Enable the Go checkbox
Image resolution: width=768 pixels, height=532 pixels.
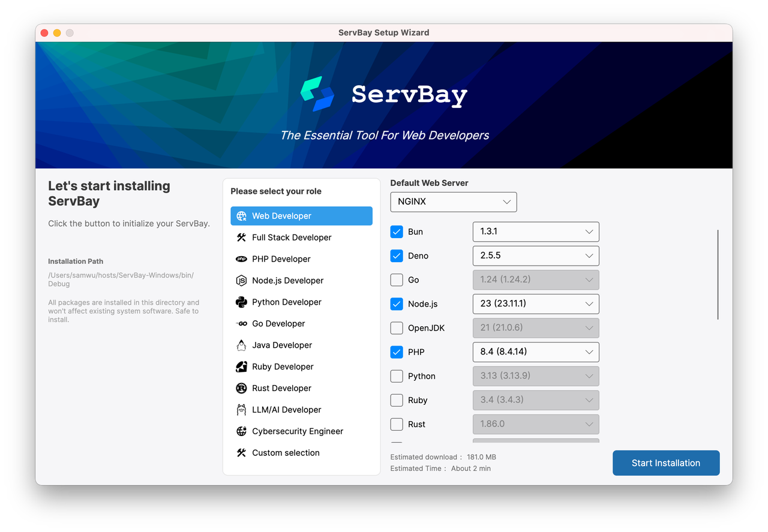(x=397, y=279)
